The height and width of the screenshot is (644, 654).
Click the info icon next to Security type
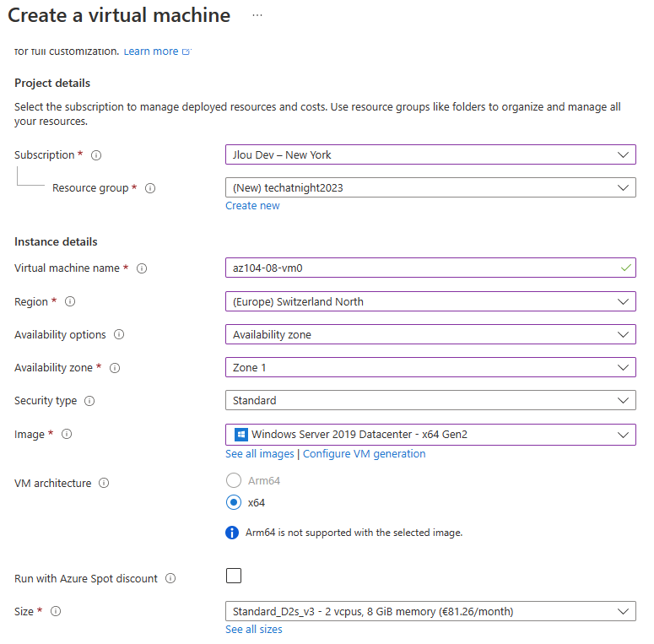pyautogui.click(x=89, y=401)
